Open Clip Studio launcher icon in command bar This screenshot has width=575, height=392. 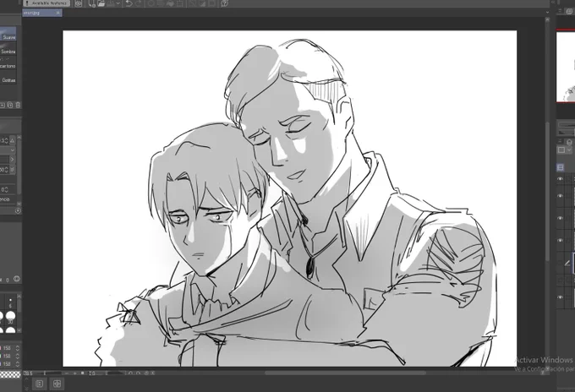79,3
